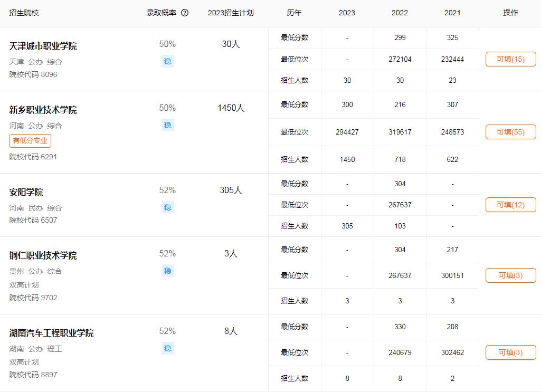Image resolution: width=541 pixels, height=392 pixels.
Task: Click the 307 minimum score cell
Action: tap(452, 105)
